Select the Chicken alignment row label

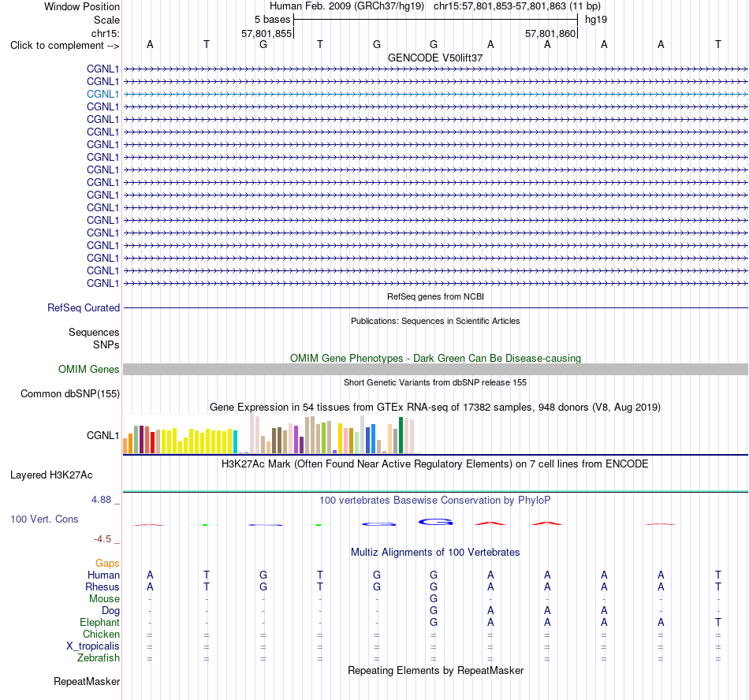click(x=101, y=634)
